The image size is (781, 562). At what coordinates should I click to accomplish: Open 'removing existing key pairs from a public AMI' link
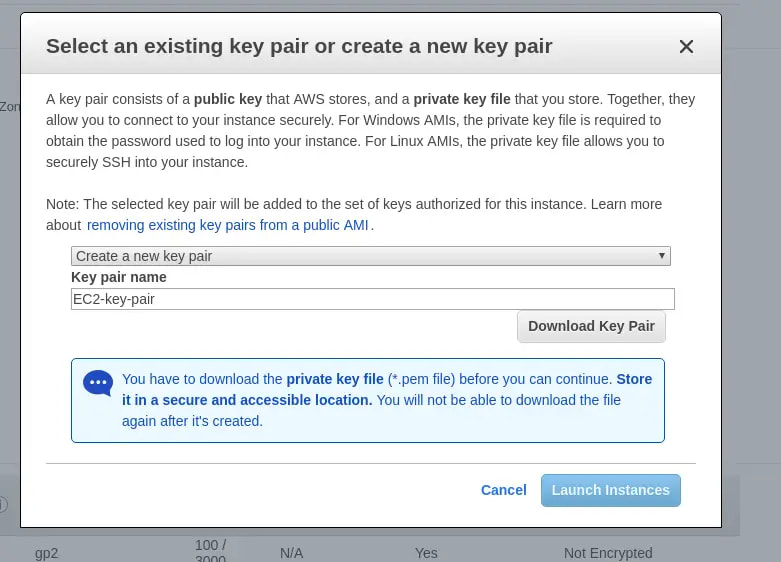click(x=229, y=225)
